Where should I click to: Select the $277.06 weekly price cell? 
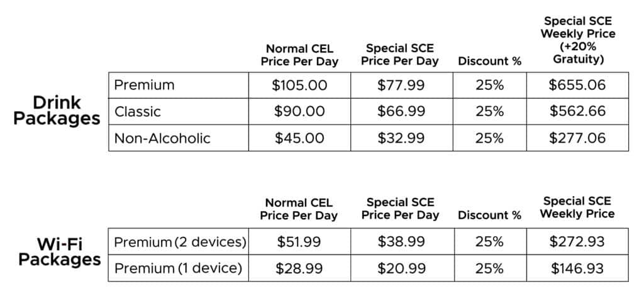pyautogui.click(x=577, y=139)
